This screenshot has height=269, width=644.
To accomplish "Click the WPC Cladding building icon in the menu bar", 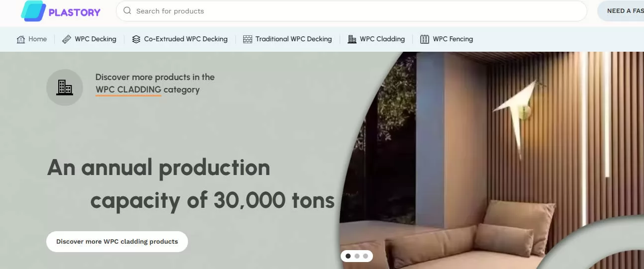I will [352, 39].
